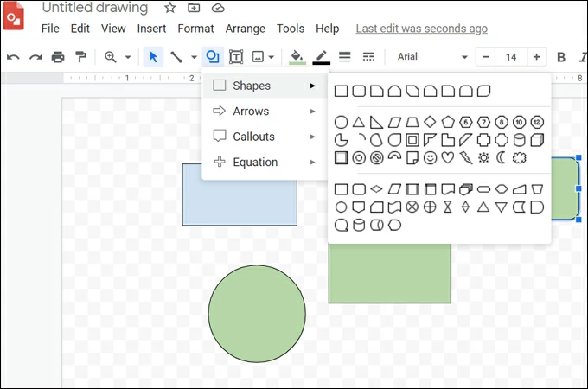588x389 pixels.
Task: Click the Border dash icon
Action: coord(368,56)
